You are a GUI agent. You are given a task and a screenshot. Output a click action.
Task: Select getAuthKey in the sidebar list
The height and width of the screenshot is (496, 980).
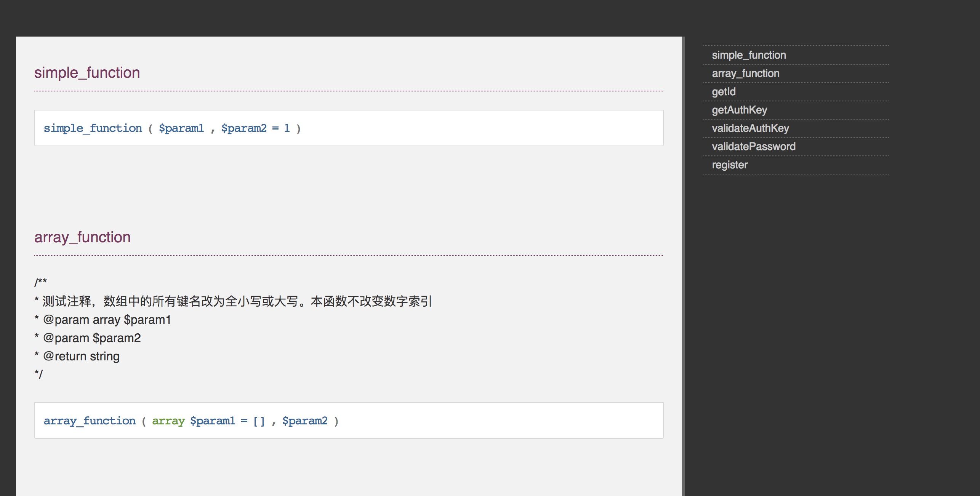739,110
